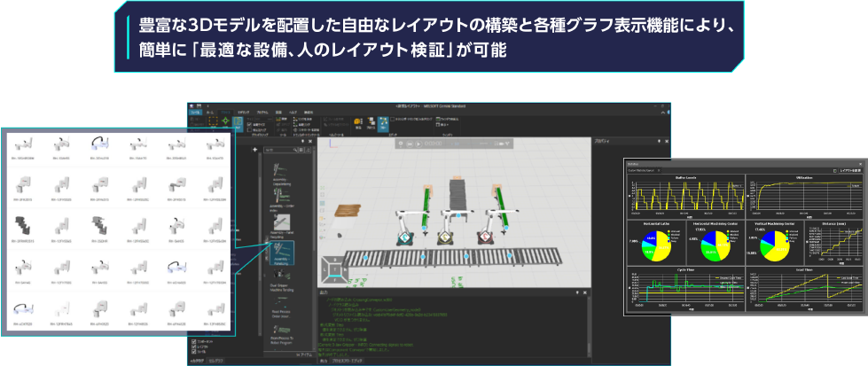
Task: Click the highlighted blue ribbon icon
Action: point(382,122)
